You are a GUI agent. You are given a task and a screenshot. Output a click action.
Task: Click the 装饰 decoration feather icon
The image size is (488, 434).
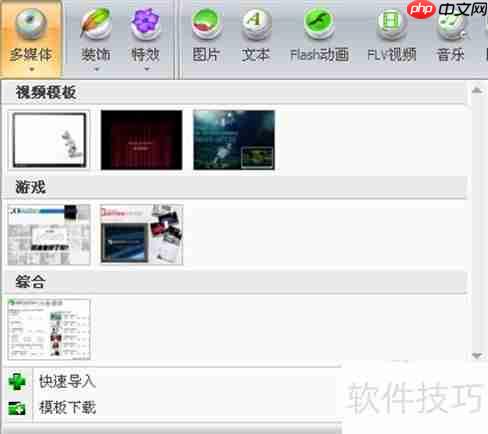96,23
